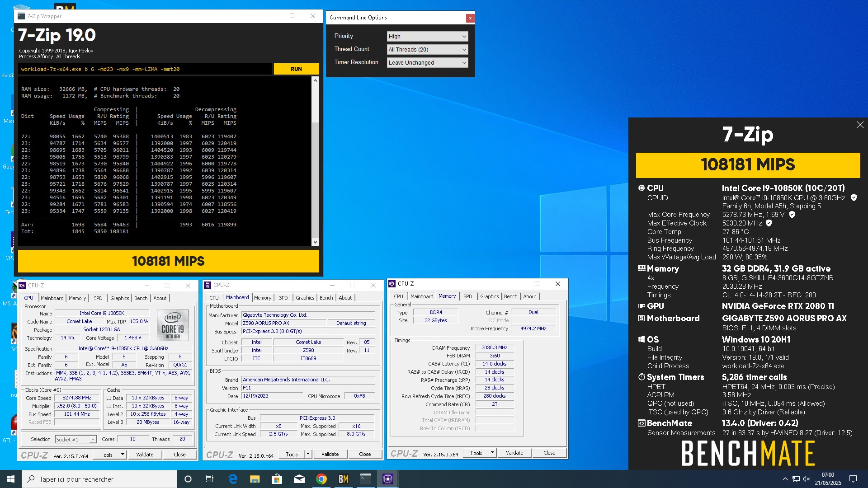This screenshot has height=488, width=868.
Task: Click the Max Core Frequency verified shield icon
Action: (x=792, y=215)
